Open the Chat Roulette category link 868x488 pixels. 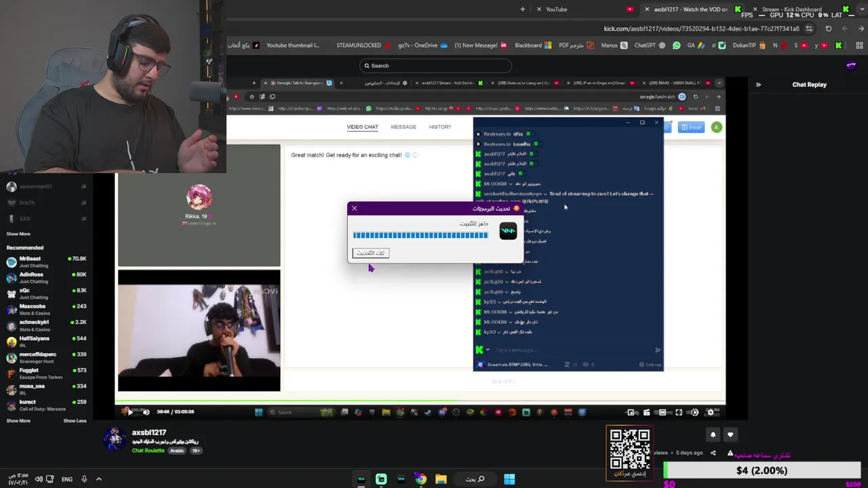pos(149,451)
